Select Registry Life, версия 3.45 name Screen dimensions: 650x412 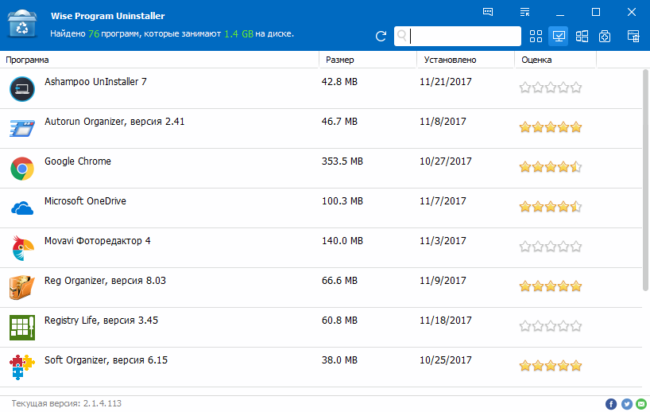click(x=101, y=320)
